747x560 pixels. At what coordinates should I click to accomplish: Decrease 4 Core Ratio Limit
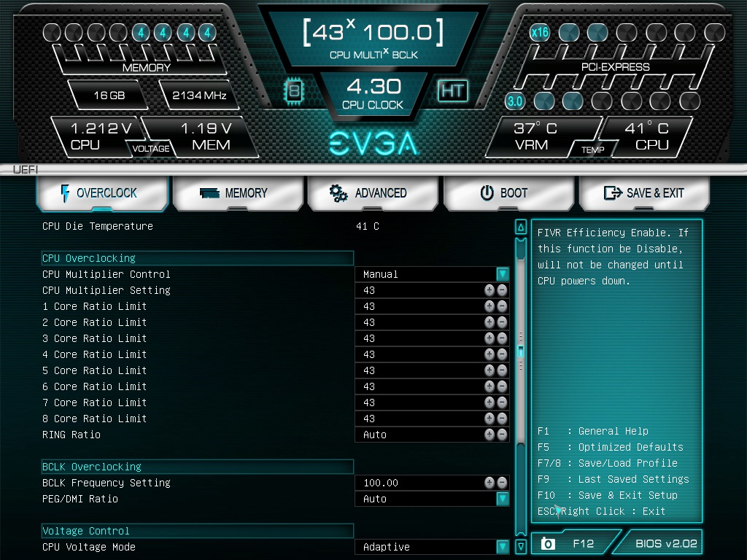[x=502, y=354]
